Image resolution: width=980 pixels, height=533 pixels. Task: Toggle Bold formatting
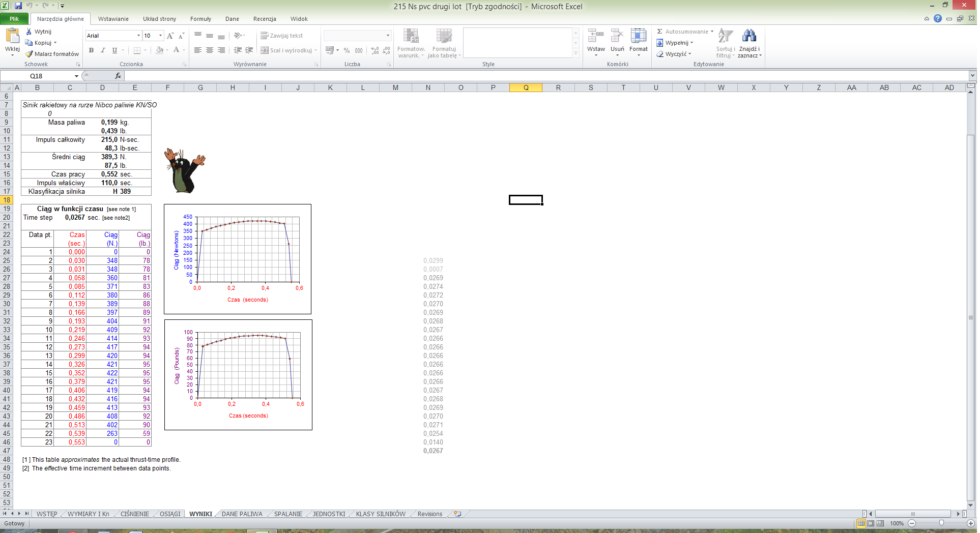91,50
